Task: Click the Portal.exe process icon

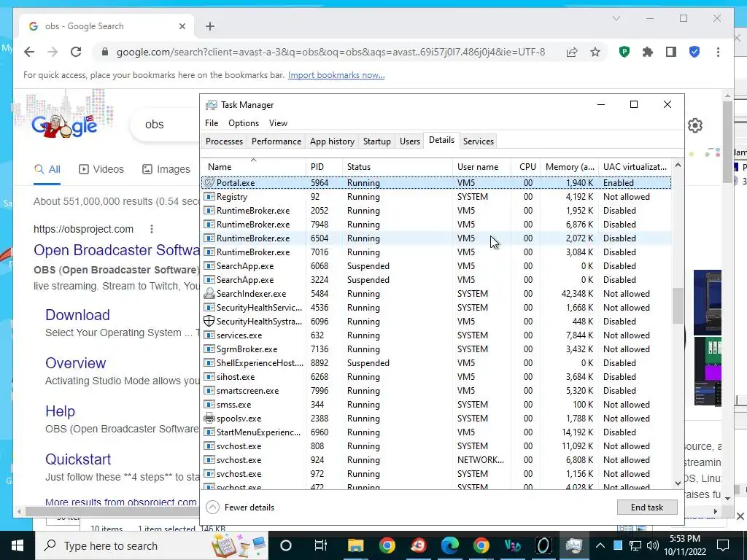Action: [x=209, y=182]
